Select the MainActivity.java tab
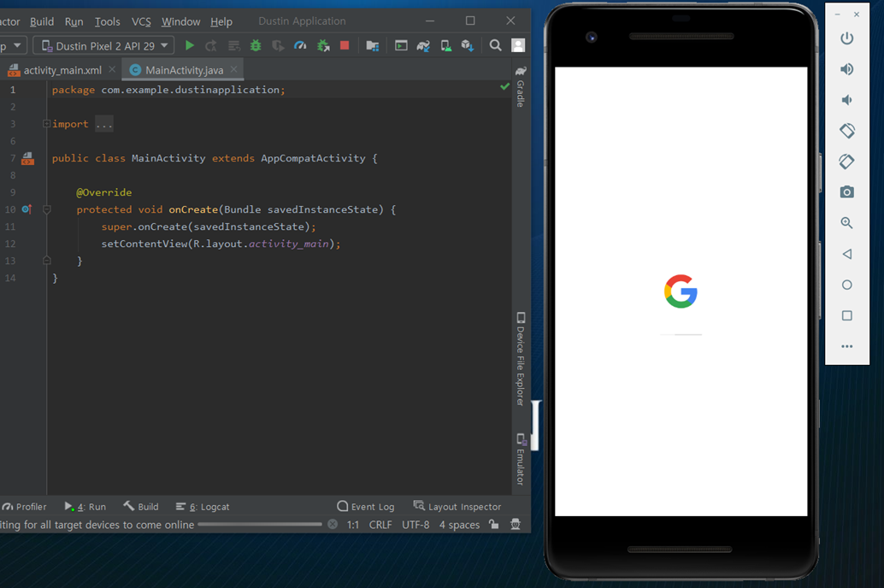This screenshot has width=884, height=588. click(184, 70)
